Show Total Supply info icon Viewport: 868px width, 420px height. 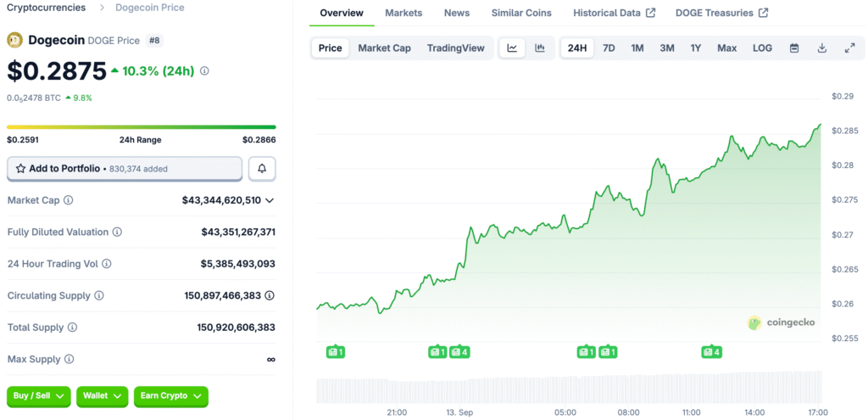(73, 328)
